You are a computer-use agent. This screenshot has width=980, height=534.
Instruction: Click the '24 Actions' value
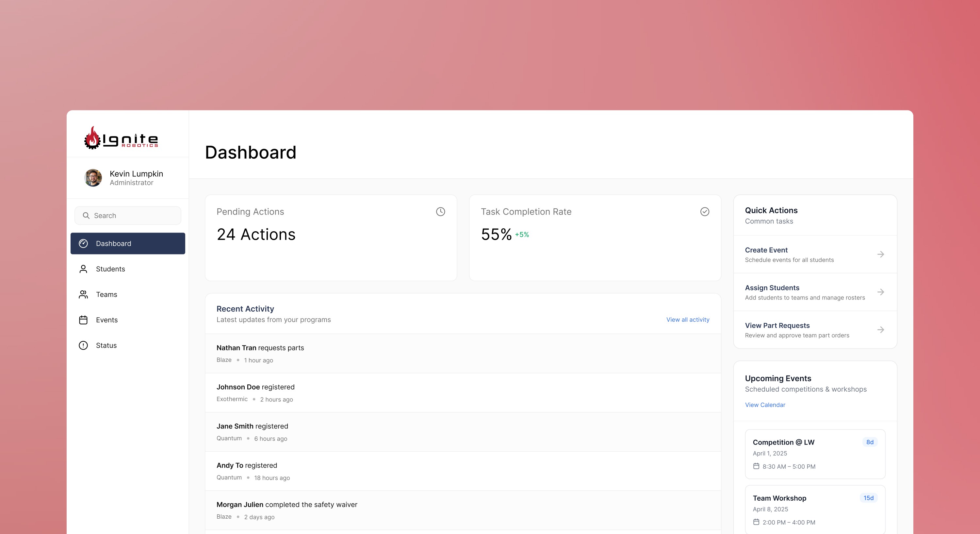[x=256, y=235]
